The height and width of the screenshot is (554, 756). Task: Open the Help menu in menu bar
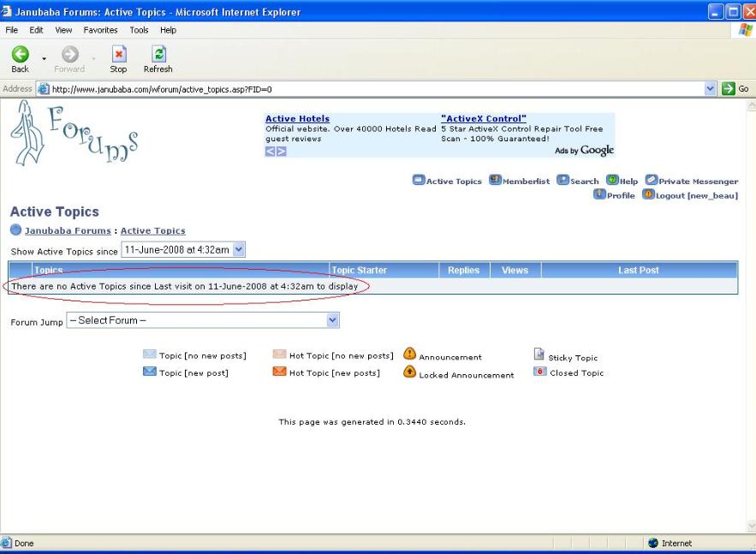[169, 30]
